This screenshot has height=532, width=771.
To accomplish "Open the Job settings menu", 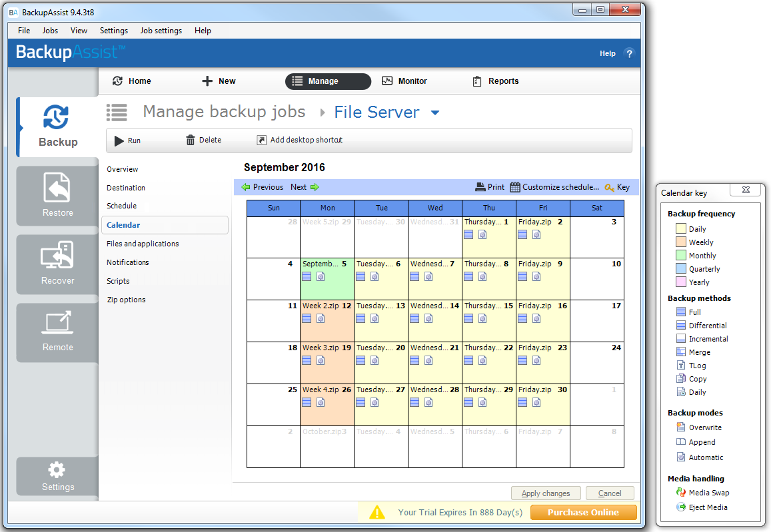I will 161,31.
